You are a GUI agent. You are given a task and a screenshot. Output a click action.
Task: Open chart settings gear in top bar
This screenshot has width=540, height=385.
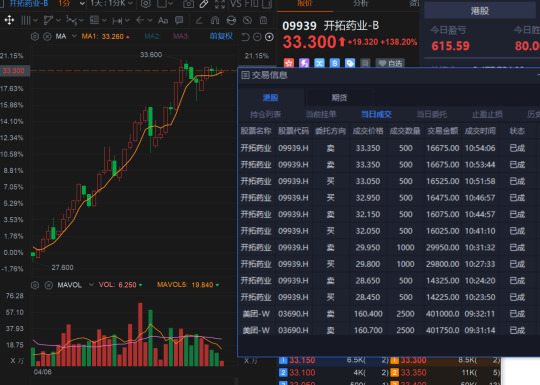coord(146,4)
